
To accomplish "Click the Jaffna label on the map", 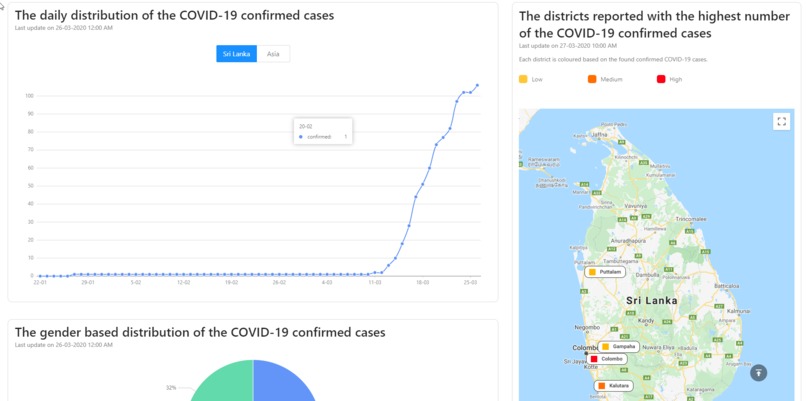I will tap(599, 135).
